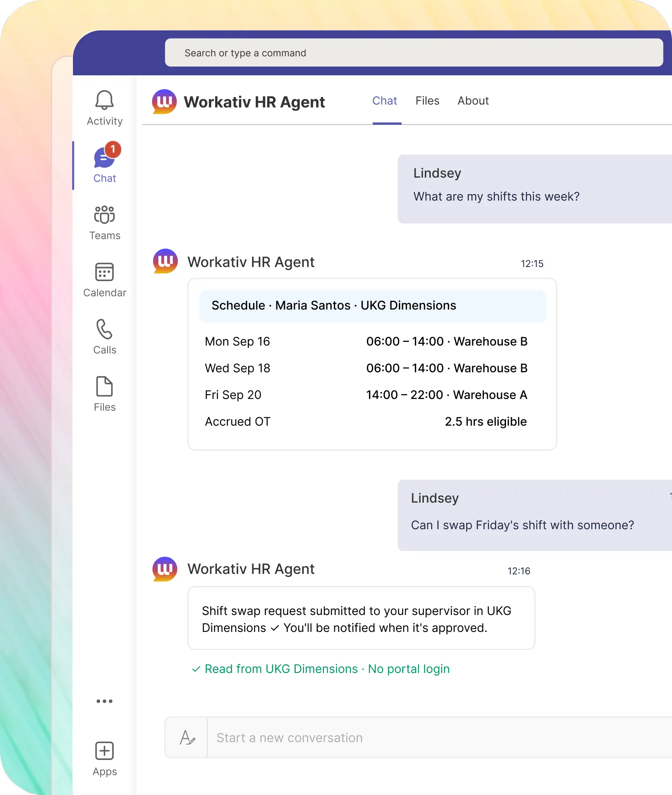Click Workativ HR Agent header title
The height and width of the screenshot is (795, 672).
coord(254,102)
